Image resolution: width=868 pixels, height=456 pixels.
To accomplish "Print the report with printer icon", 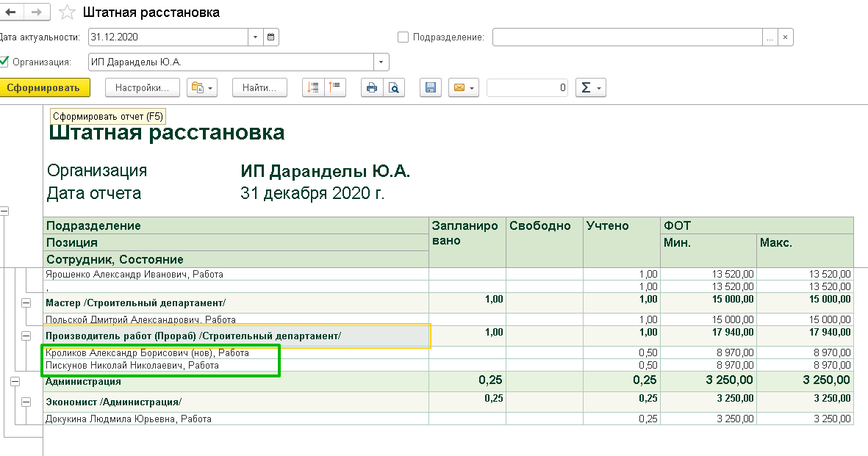I will tap(372, 87).
